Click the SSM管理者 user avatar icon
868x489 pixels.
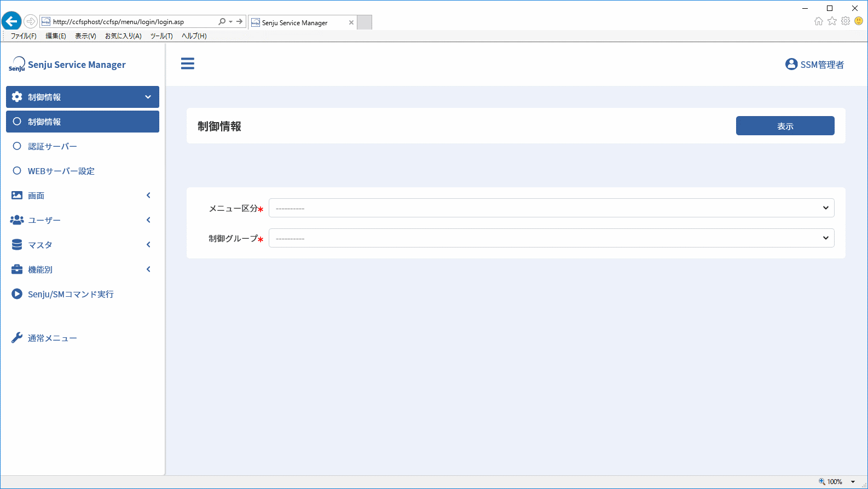coord(791,64)
